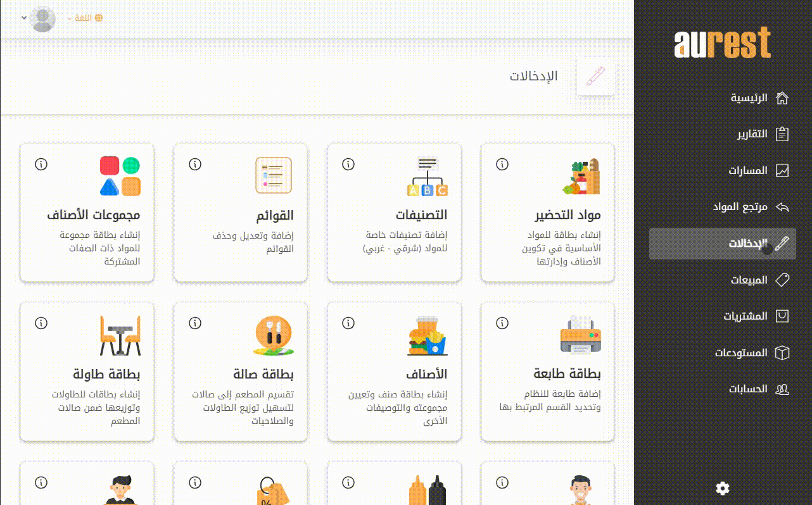Expand the user profile avatar menu

[42, 19]
